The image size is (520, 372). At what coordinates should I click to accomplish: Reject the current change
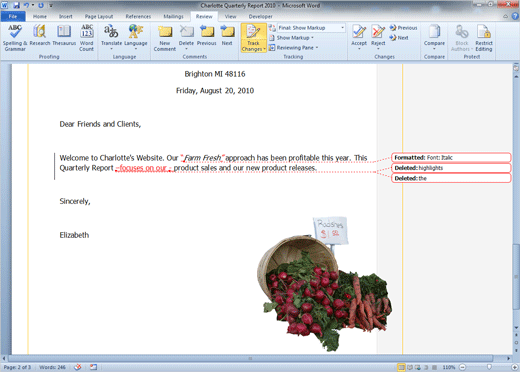[378, 37]
